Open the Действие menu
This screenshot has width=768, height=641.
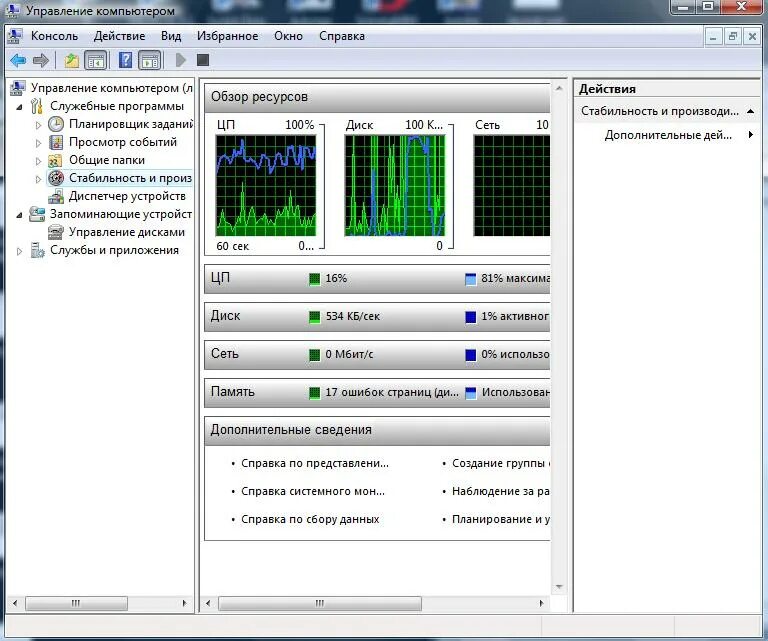pyautogui.click(x=120, y=36)
